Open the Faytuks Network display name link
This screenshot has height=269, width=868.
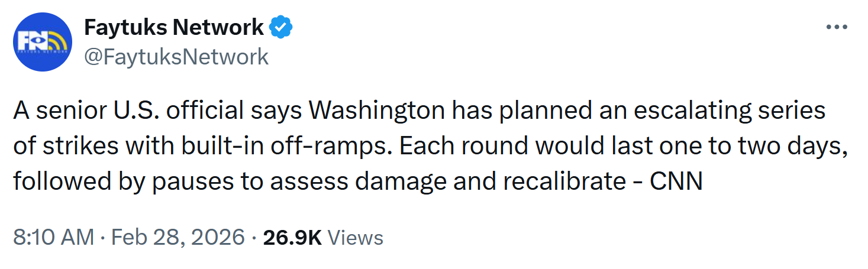coord(174,27)
